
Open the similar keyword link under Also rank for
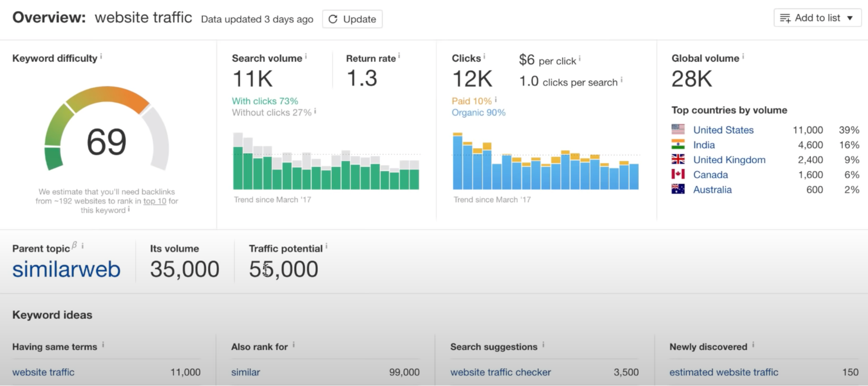(x=246, y=372)
